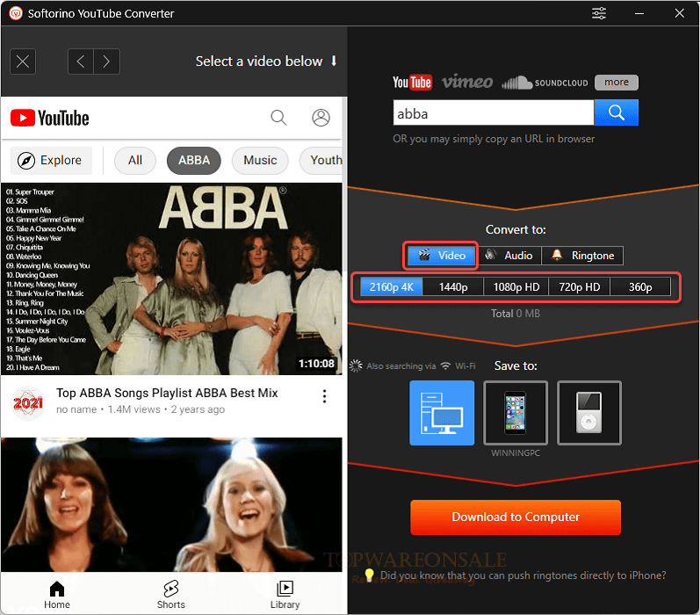This screenshot has height=615, width=700.
Task: Select the partially visible Youth chip
Action: click(321, 160)
